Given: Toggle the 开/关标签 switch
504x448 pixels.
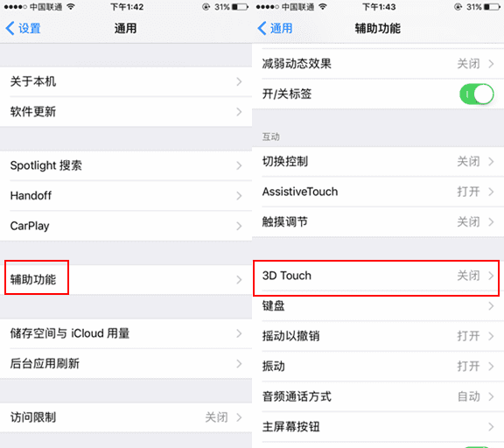Looking at the screenshot, I should tap(477, 94).
